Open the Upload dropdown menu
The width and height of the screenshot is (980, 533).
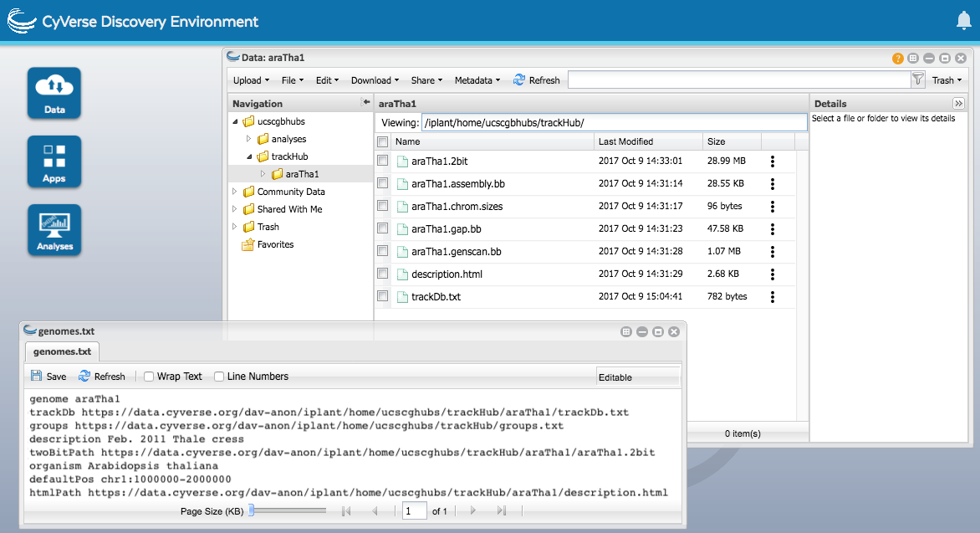click(x=250, y=80)
